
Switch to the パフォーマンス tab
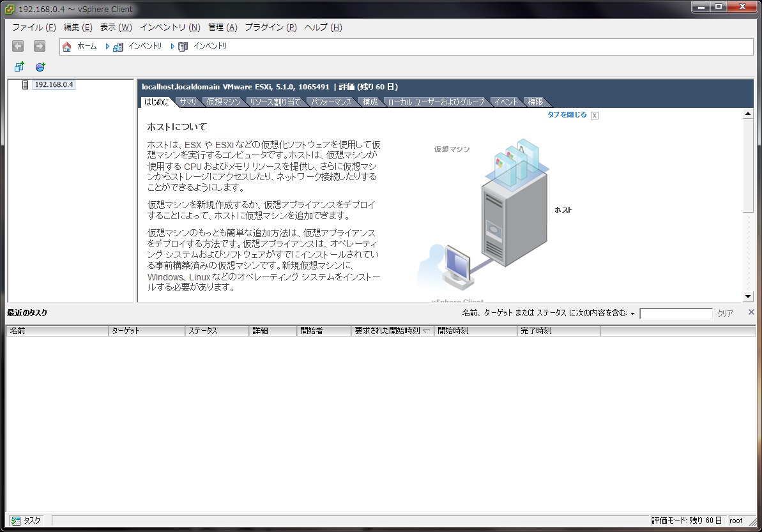(x=331, y=102)
